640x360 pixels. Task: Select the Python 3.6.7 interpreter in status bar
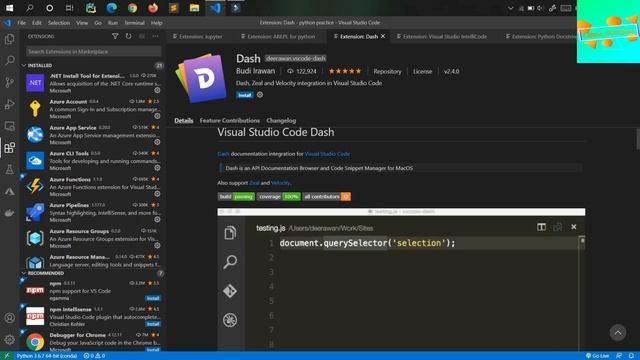coord(47,356)
